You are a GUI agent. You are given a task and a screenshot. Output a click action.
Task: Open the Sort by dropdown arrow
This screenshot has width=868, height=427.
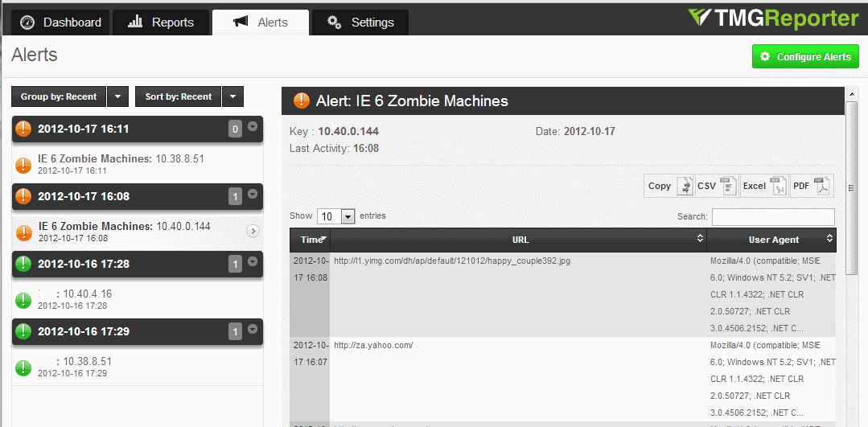click(233, 96)
